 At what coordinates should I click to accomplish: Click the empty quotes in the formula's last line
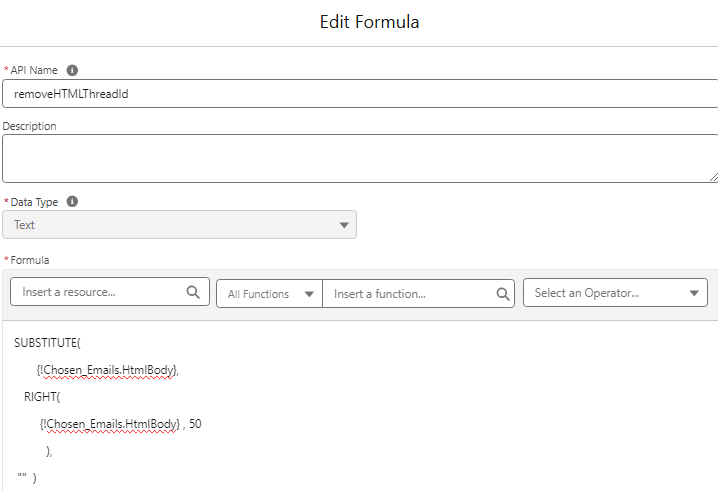pyautogui.click(x=22, y=478)
